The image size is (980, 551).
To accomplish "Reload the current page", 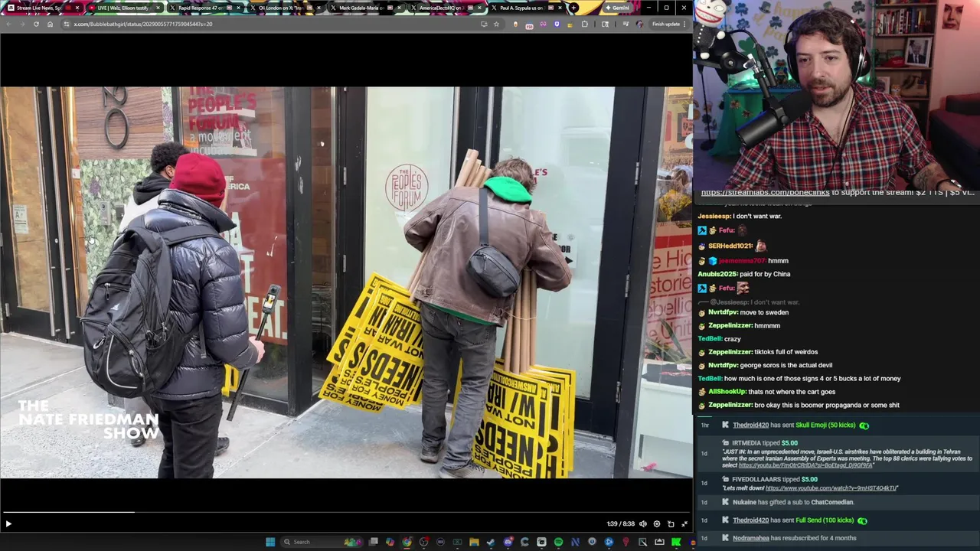I will point(36,24).
